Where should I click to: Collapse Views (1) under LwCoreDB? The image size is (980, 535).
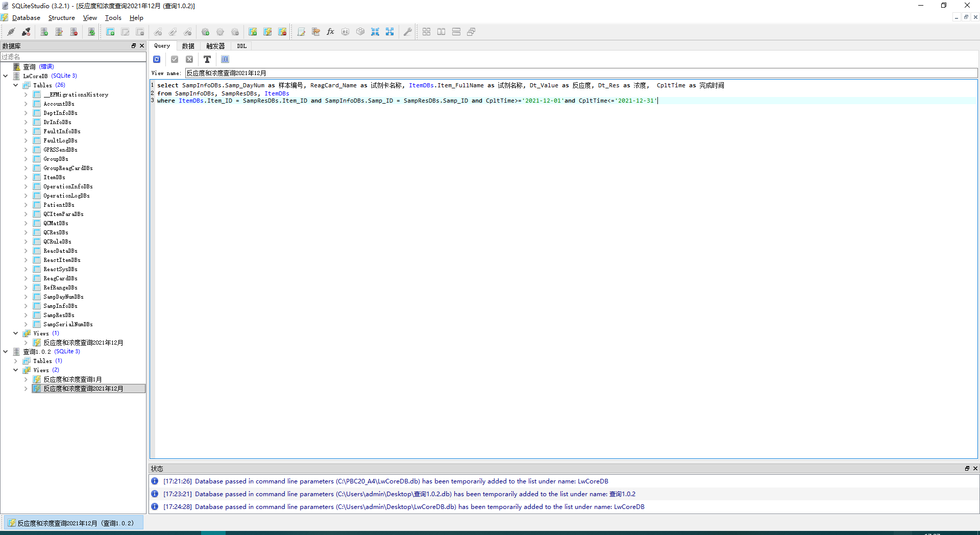tap(16, 333)
